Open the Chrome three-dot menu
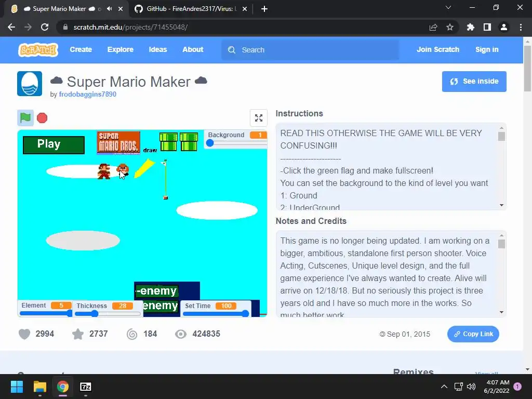Screen dimensions: 532x399 pos(521,27)
